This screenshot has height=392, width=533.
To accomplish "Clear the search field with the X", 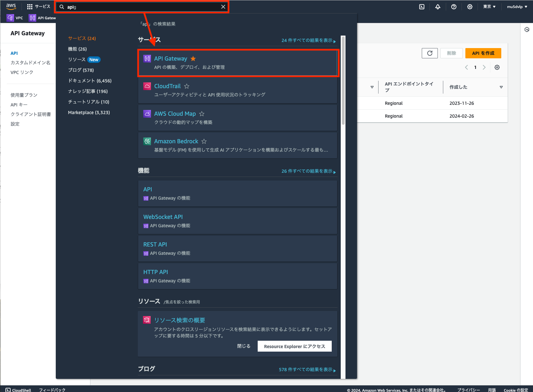I will (x=223, y=7).
